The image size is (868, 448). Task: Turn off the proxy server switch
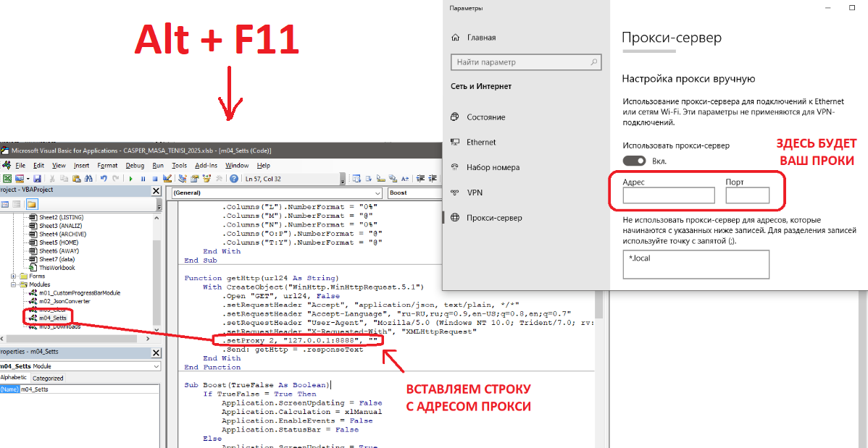(x=634, y=161)
